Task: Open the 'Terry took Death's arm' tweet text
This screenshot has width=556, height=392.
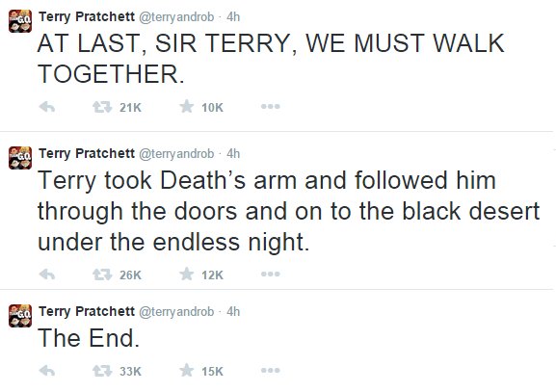Action: tap(289, 211)
